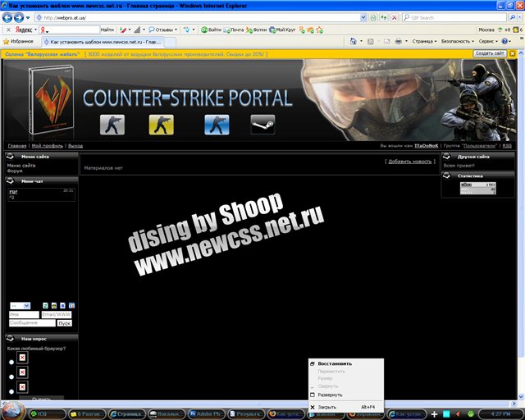The image size is (525, 420).
Task: Open the Страница command bar menu
Action: pyautogui.click(x=425, y=42)
